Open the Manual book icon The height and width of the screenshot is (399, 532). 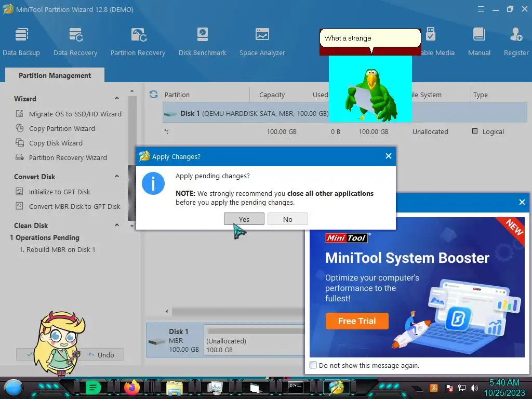click(479, 35)
